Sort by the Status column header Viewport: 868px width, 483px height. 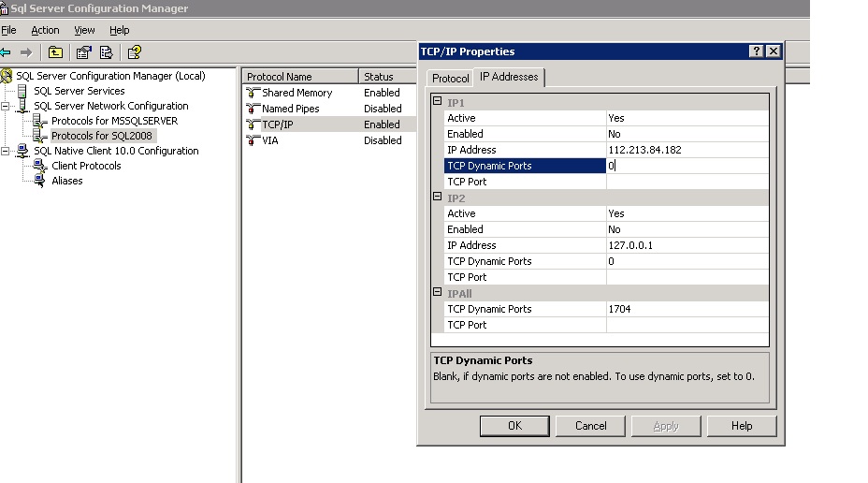tap(387, 77)
